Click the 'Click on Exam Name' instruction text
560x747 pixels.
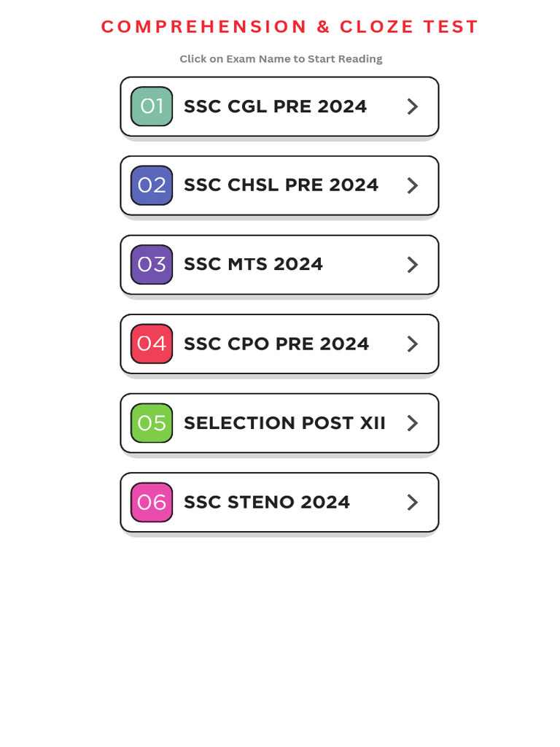281,59
